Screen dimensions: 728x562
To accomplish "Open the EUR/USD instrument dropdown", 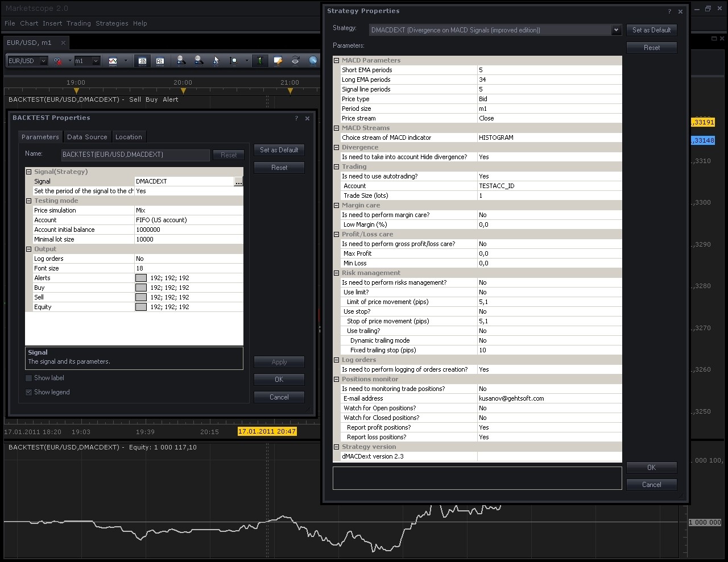I will pos(43,61).
